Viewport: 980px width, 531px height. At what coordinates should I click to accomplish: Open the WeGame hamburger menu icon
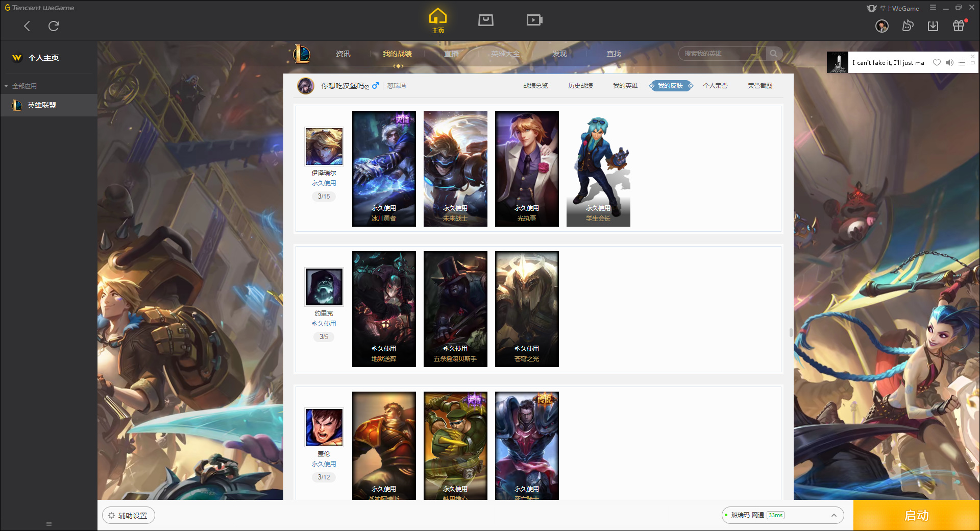pos(933,8)
